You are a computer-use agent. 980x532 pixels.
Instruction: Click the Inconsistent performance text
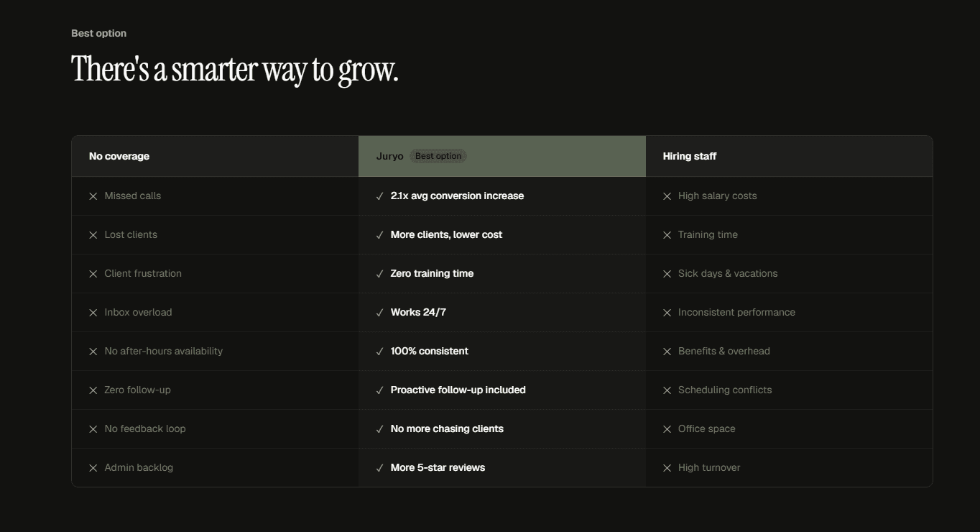(x=737, y=312)
